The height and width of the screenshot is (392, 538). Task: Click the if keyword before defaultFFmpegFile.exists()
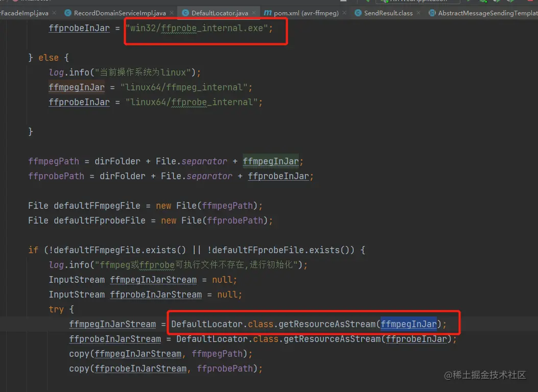coord(33,250)
